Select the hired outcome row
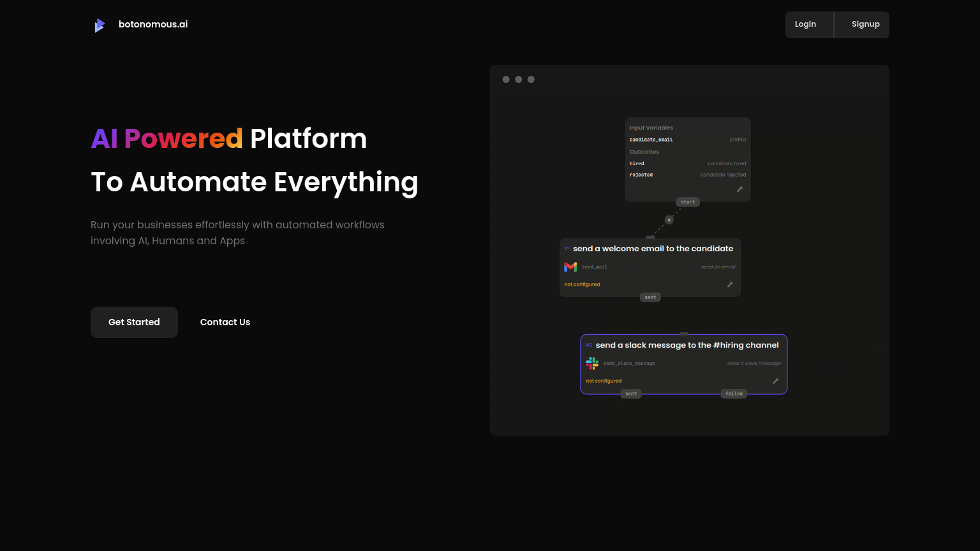This screenshot has height=551, width=980. [687, 163]
